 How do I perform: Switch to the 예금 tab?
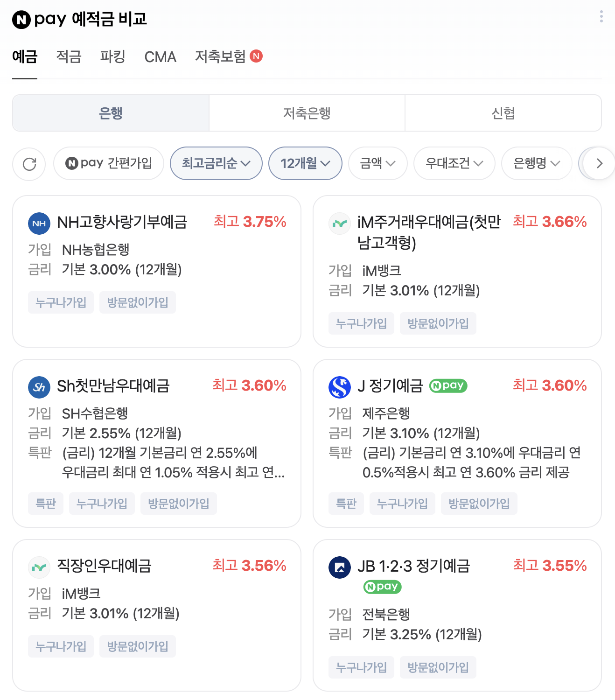25,57
